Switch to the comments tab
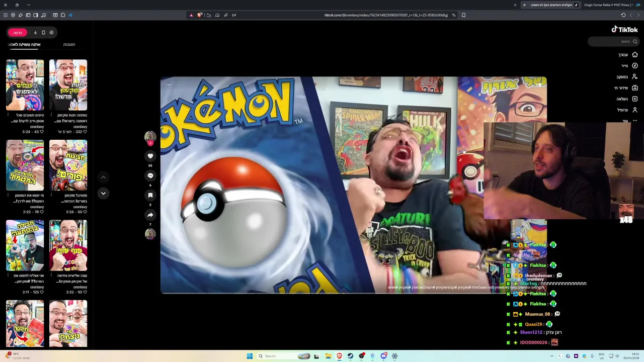 (x=69, y=45)
